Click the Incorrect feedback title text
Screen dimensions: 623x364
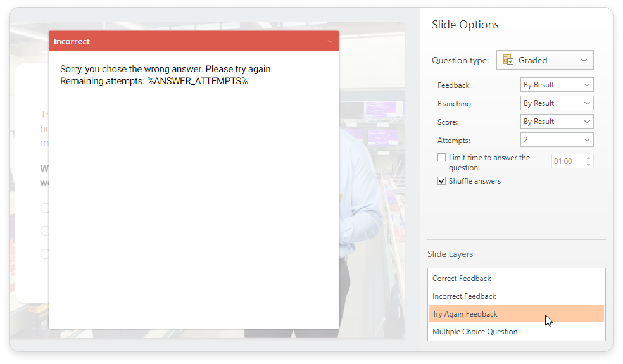pyautogui.click(x=72, y=42)
